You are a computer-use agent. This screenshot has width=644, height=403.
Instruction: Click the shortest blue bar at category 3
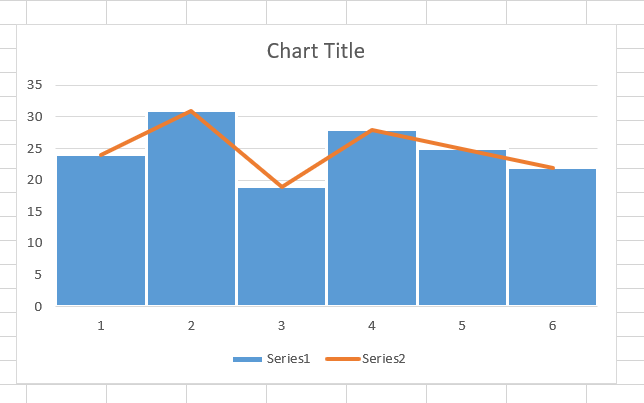281,250
